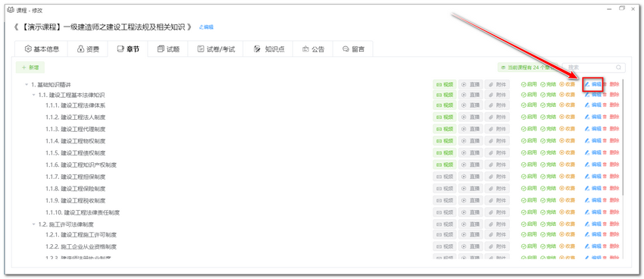Open the 留言 tab
The width and height of the screenshot is (644, 279).
click(x=353, y=49)
